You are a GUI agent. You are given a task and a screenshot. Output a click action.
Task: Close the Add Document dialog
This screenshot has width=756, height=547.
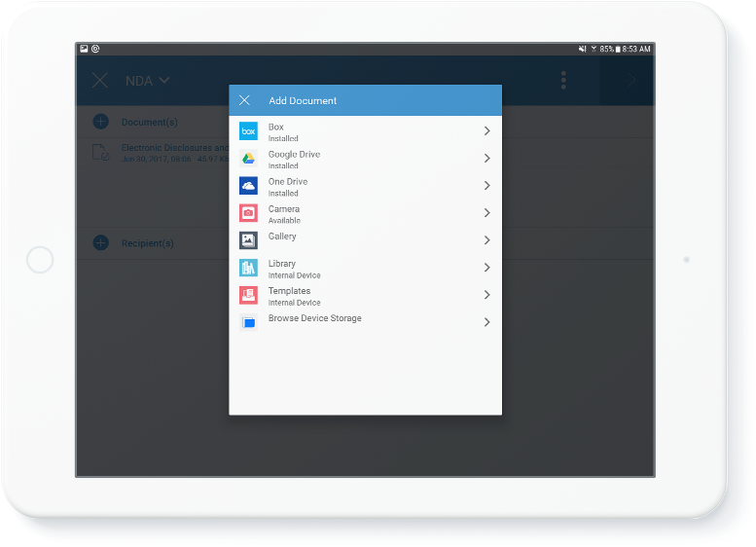[244, 100]
